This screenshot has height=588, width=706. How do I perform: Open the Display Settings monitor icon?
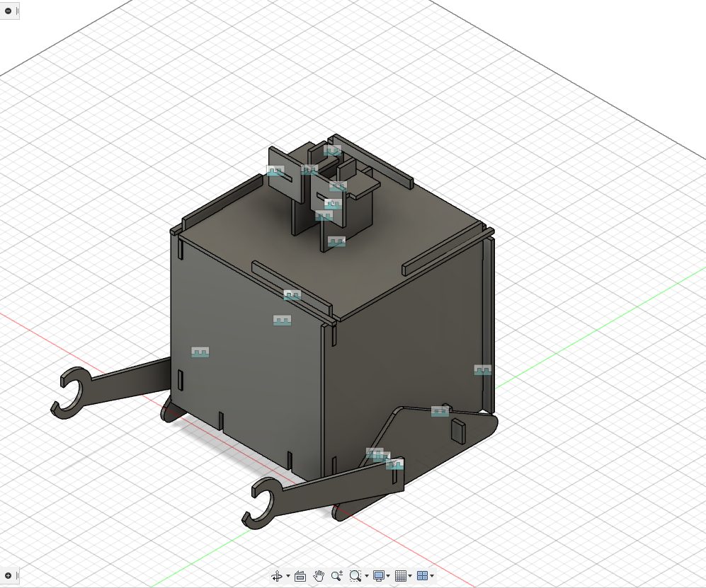pos(379,576)
